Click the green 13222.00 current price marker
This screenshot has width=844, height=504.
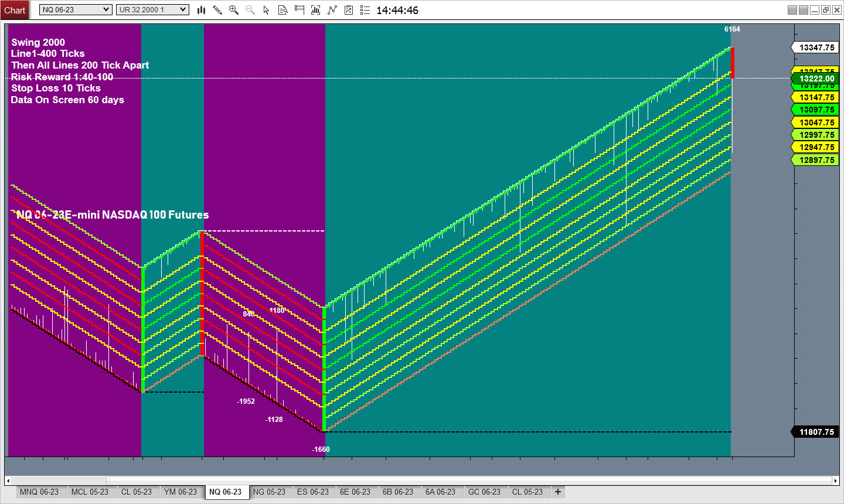point(816,79)
